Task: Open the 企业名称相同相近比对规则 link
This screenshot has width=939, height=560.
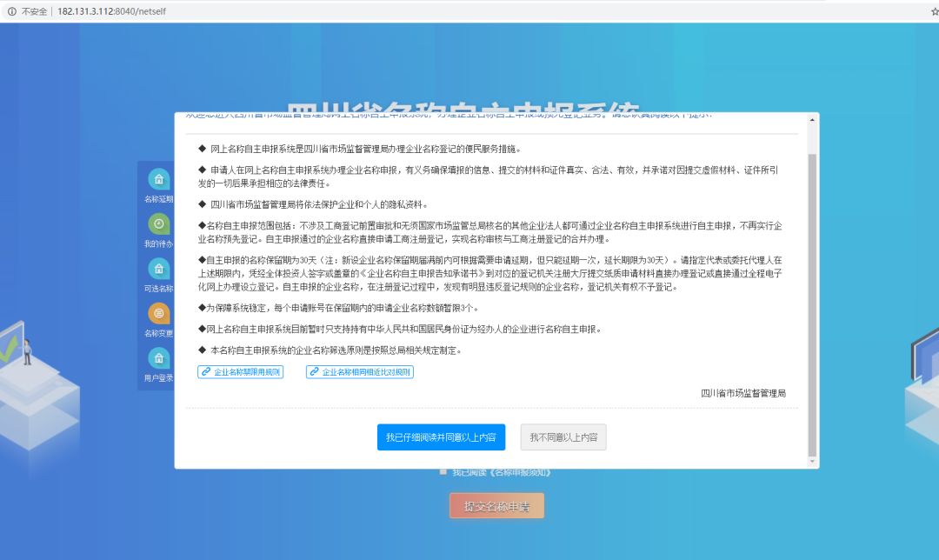Action: (x=360, y=372)
